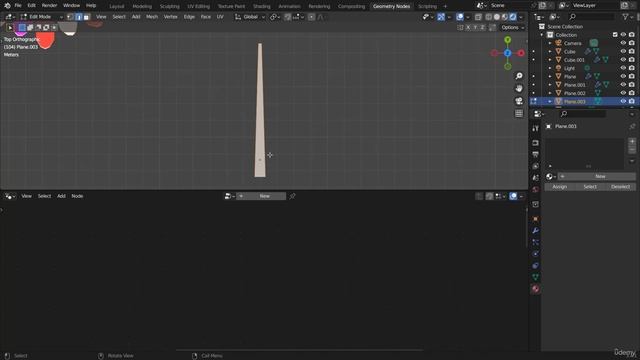
Task: Hide Light using its eye icon
Action: [x=623, y=68]
